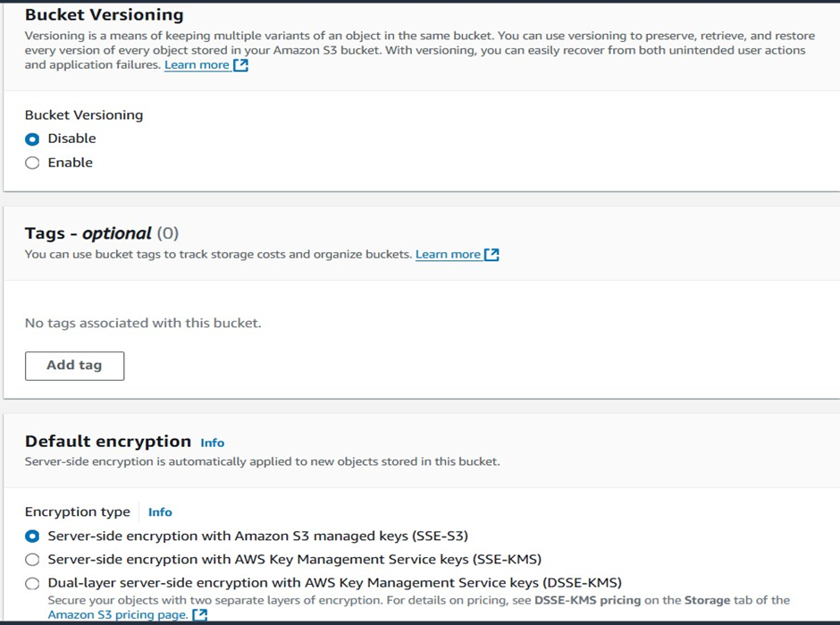The width and height of the screenshot is (840, 625).
Task: Click Info link beside Default encryption heading
Action: tap(212, 443)
